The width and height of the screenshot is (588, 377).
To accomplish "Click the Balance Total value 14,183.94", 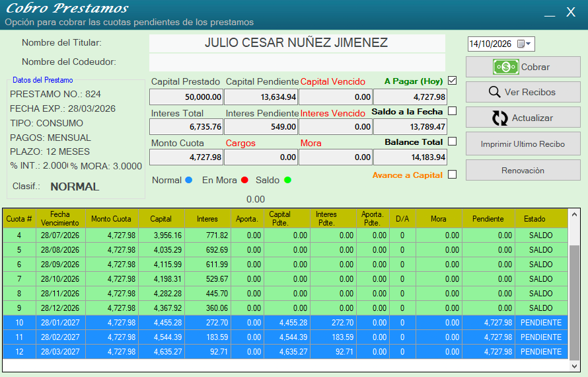I will (x=410, y=157).
